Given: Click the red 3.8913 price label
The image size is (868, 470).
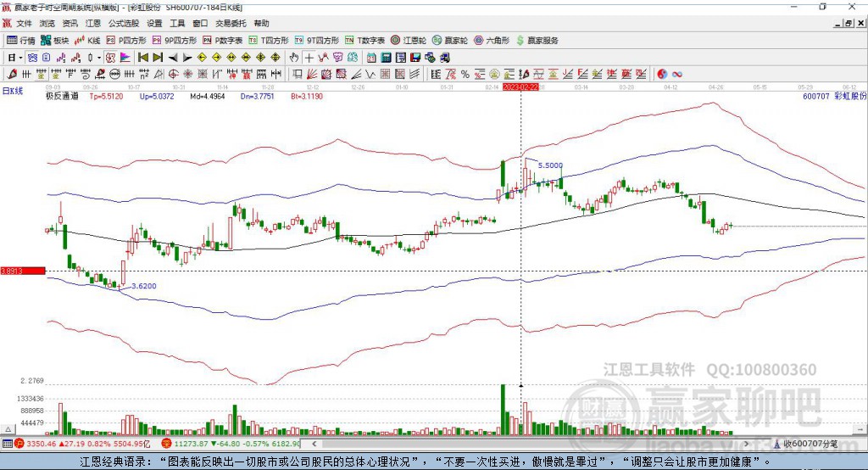Looking at the screenshot, I should [23, 271].
